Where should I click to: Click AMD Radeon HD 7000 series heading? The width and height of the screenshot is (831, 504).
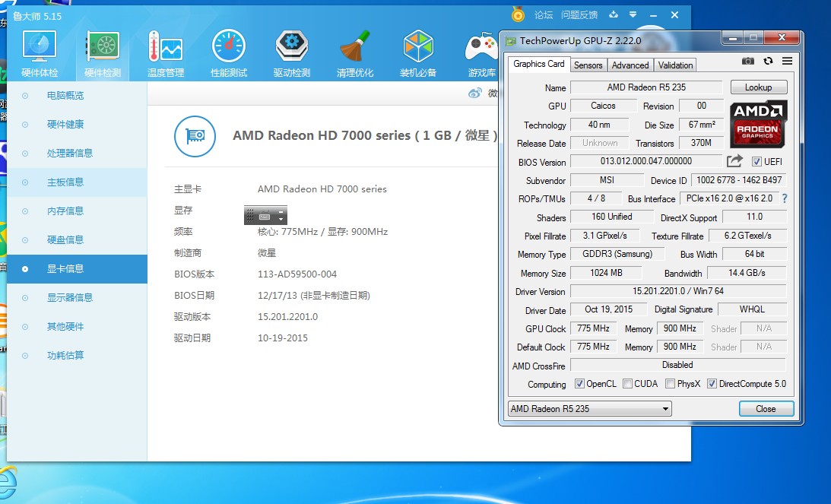click(x=365, y=135)
